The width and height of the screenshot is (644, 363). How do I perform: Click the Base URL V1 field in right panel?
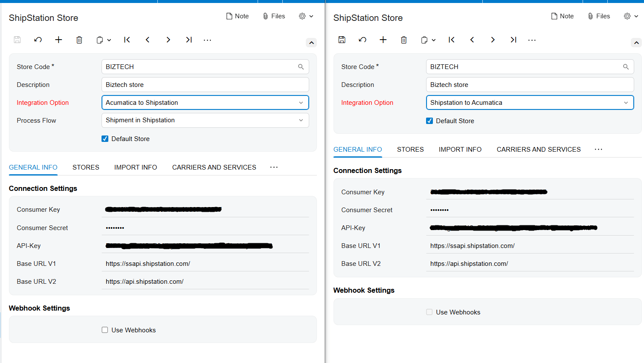click(x=530, y=246)
